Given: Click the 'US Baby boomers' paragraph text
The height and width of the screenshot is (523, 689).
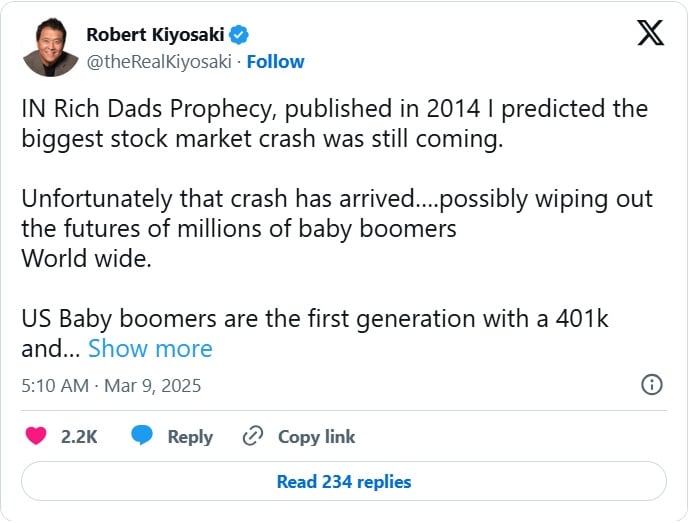Looking at the screenshot, I should click(x=315, y=319).
